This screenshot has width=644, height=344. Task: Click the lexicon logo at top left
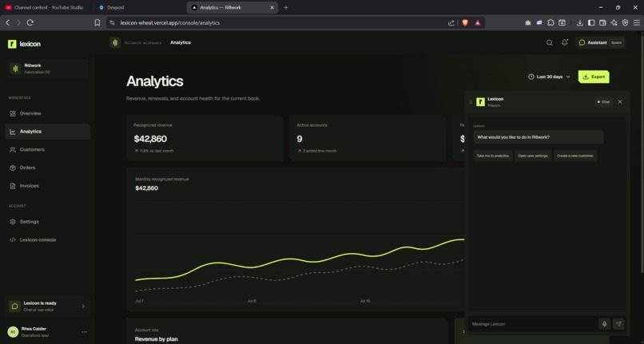pos(24,44)
